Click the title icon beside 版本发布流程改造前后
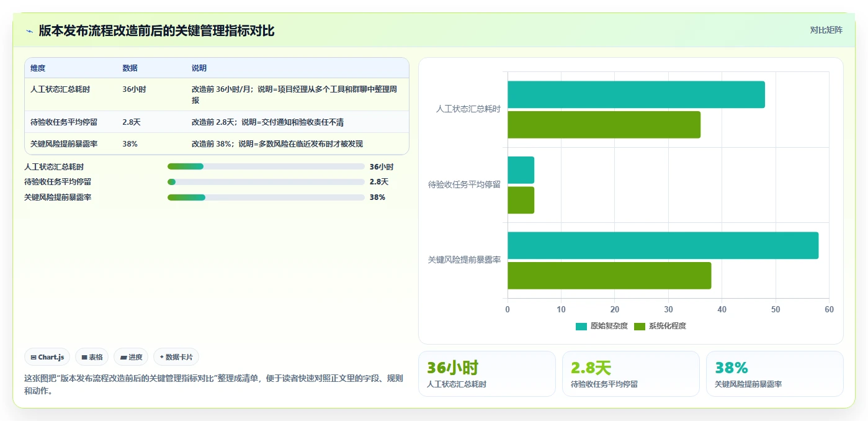 point(30,31)
